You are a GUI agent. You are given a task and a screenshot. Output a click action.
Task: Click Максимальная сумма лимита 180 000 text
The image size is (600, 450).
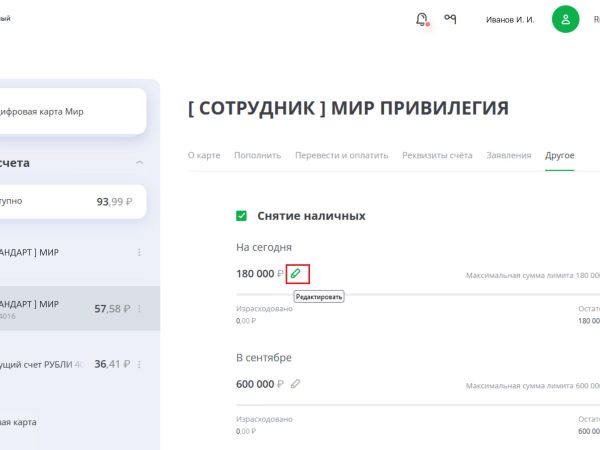[533, 276]
